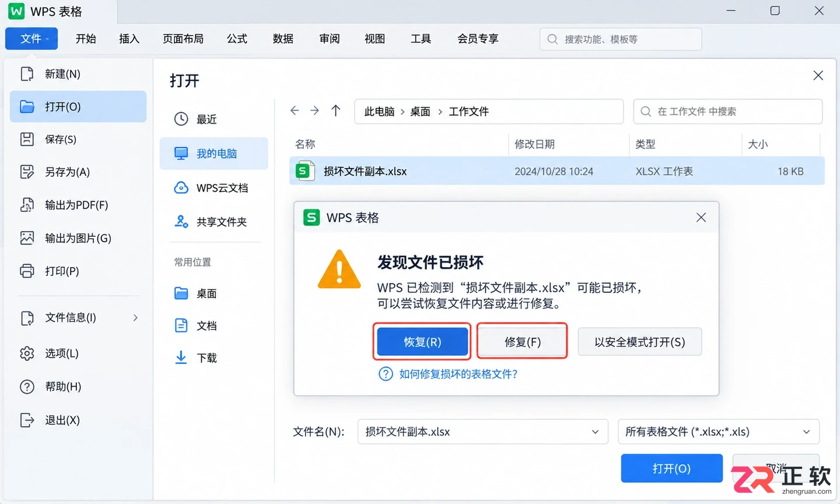Click the Exit (退出) icon
This screenshot has height=504, width=840.
pyautogui.click(x=27, y=420)
